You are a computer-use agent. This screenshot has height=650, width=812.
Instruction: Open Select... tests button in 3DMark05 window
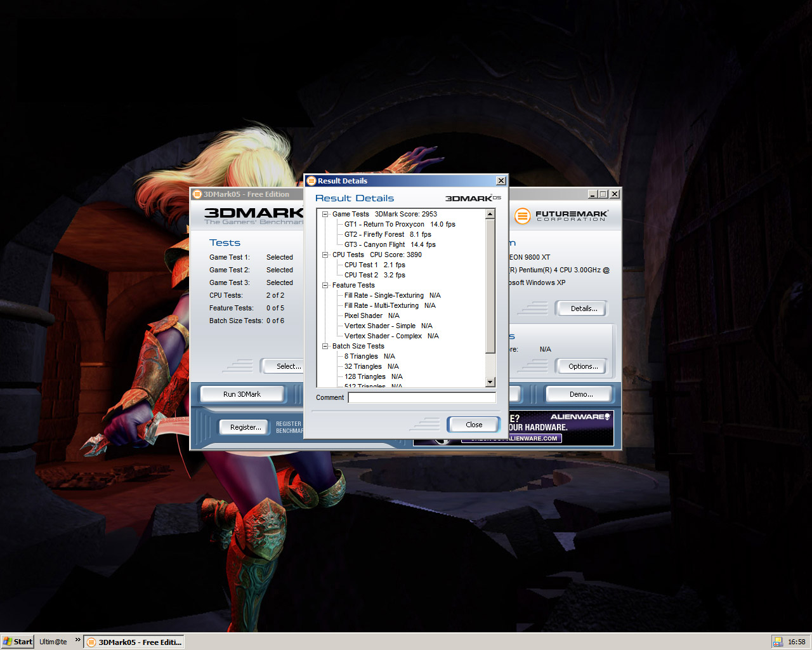tap(282, 366)
